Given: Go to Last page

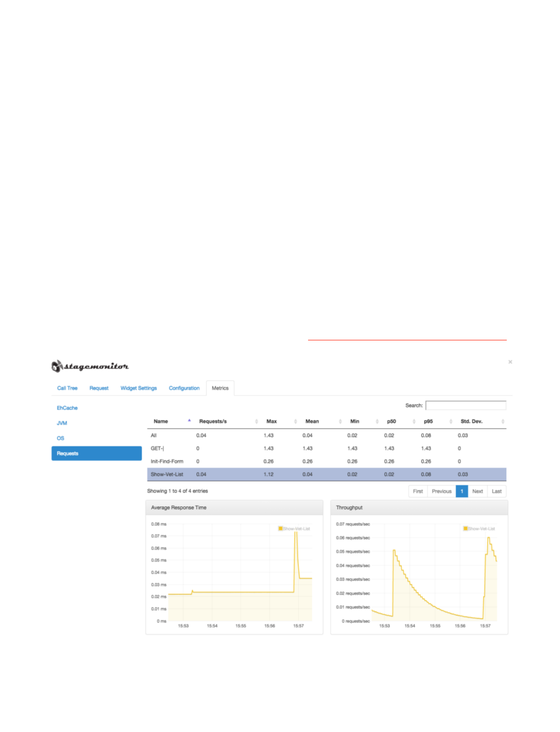Looking at the screenshot, I should click(x=497, y=491).
